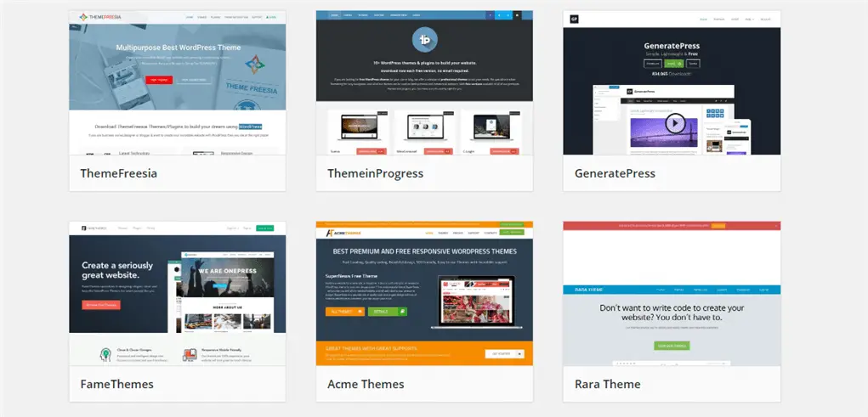Screen dimensions: 868x417
Task: Click the orange ALL THEMES button
Action: point(345,312)
